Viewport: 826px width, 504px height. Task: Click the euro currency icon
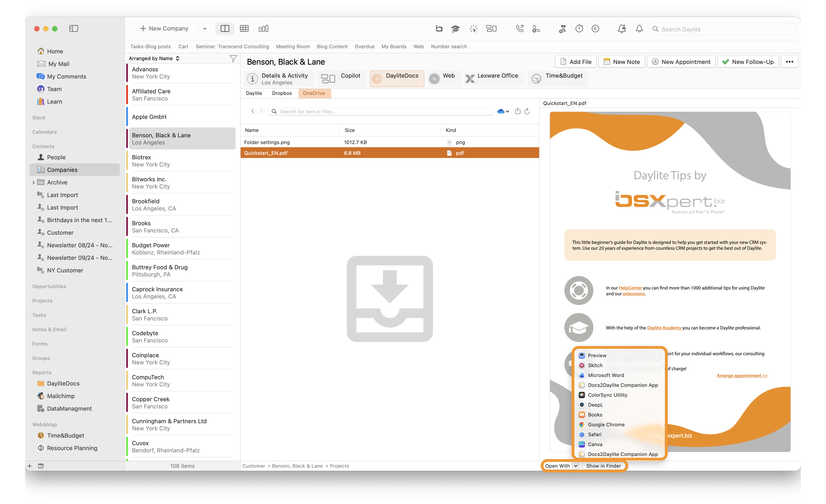pyautogui.click(x=595, y=28)
